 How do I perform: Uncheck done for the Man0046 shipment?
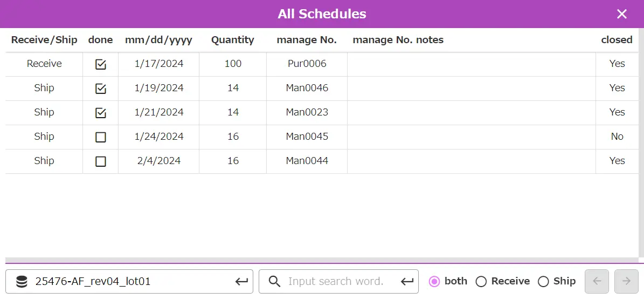point(100,89)
